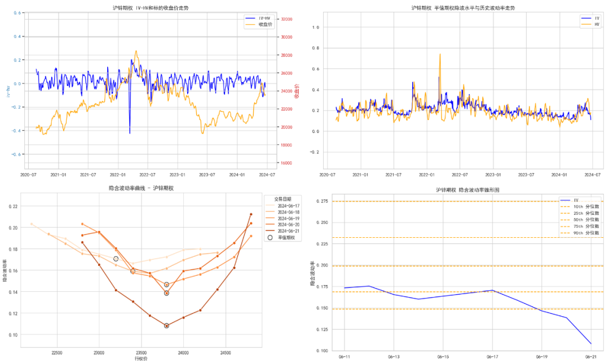Click the title '沪锌期权 平值期权隐波水平与历史波动率走势'
The height and width of the screenshot is (364, 609).
tap(463, 8)
